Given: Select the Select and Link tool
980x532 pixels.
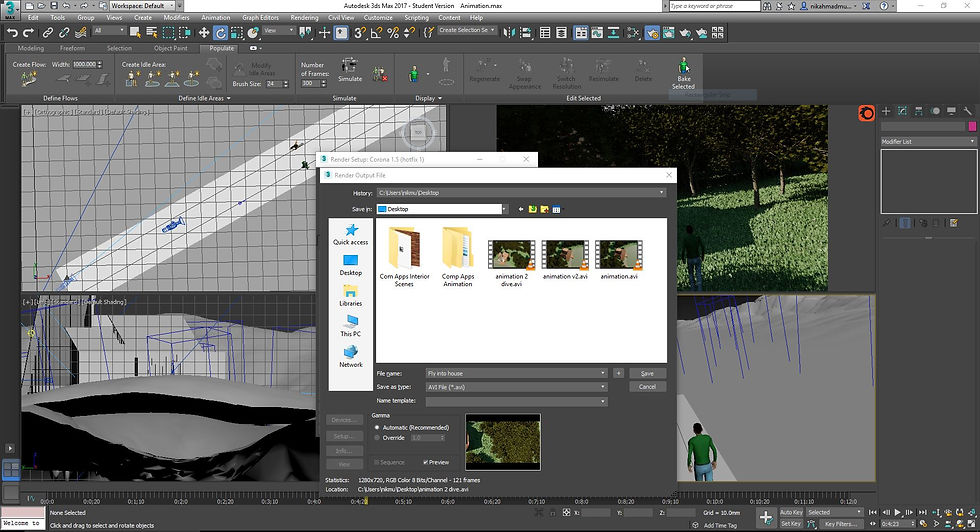Looking at the screenshot, I should [48, 33].
